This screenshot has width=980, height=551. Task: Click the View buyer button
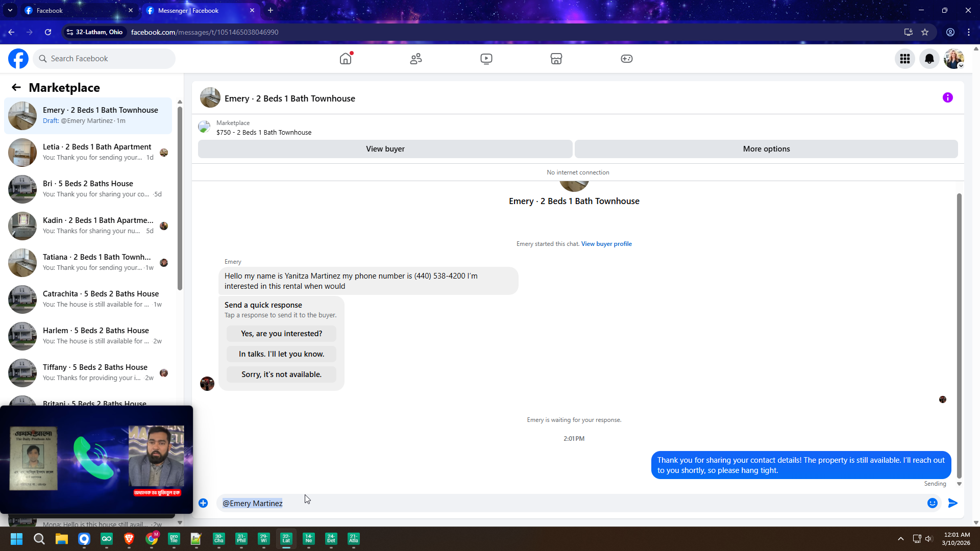385,149
